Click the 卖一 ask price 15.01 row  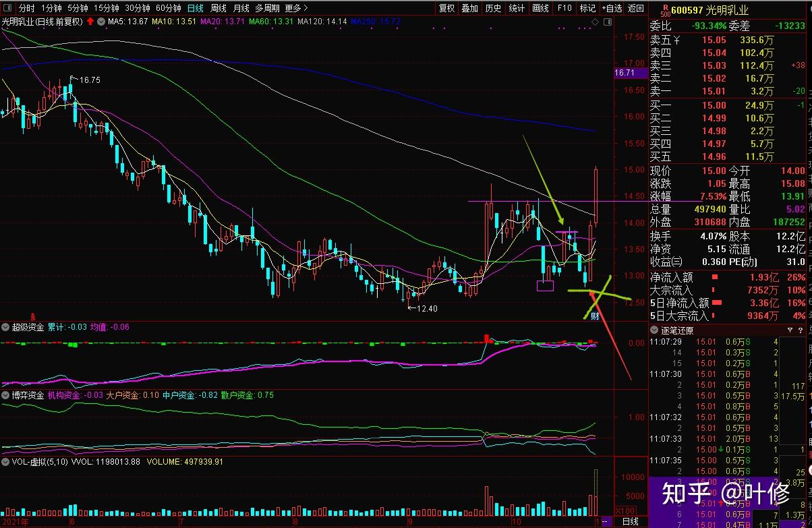[728, 91]
